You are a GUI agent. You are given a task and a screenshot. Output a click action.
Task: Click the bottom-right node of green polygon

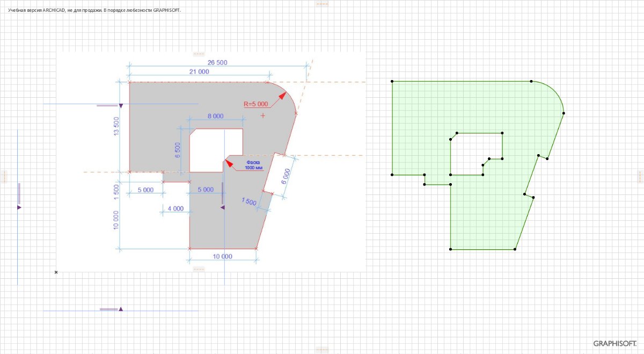[x=515, y=249]
